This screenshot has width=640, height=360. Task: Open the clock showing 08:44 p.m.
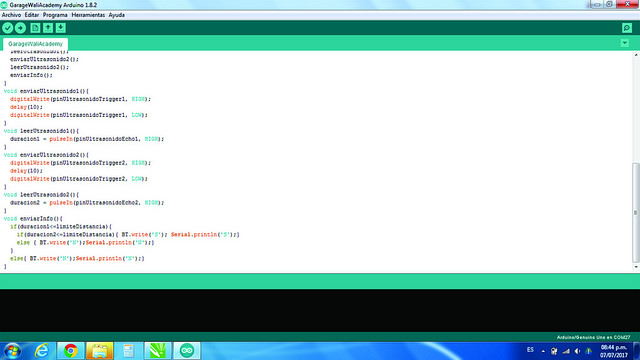(613, 351)
